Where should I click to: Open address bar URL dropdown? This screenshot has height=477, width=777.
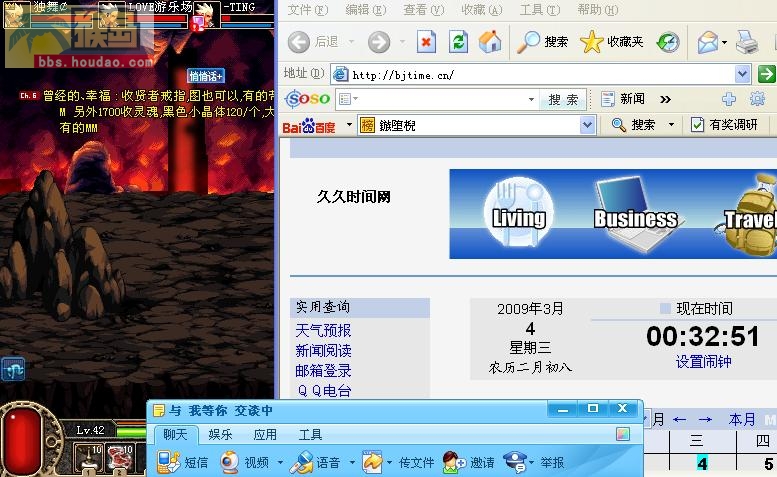pos(742,74)
